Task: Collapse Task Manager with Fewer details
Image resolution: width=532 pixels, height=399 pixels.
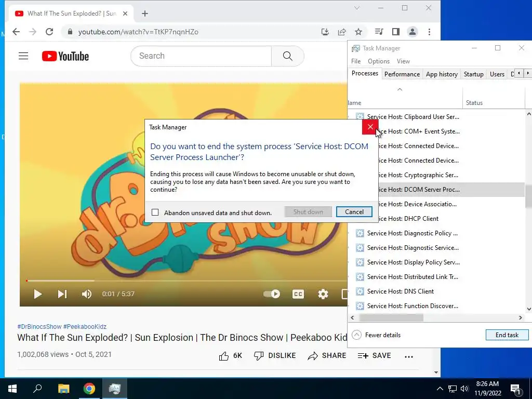Action: tap(376, 335)
